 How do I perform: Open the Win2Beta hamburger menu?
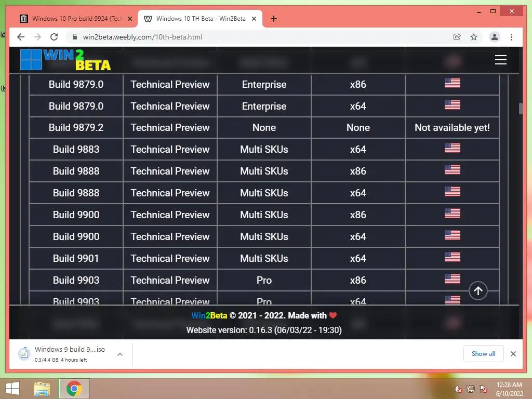tap(500, 60)
